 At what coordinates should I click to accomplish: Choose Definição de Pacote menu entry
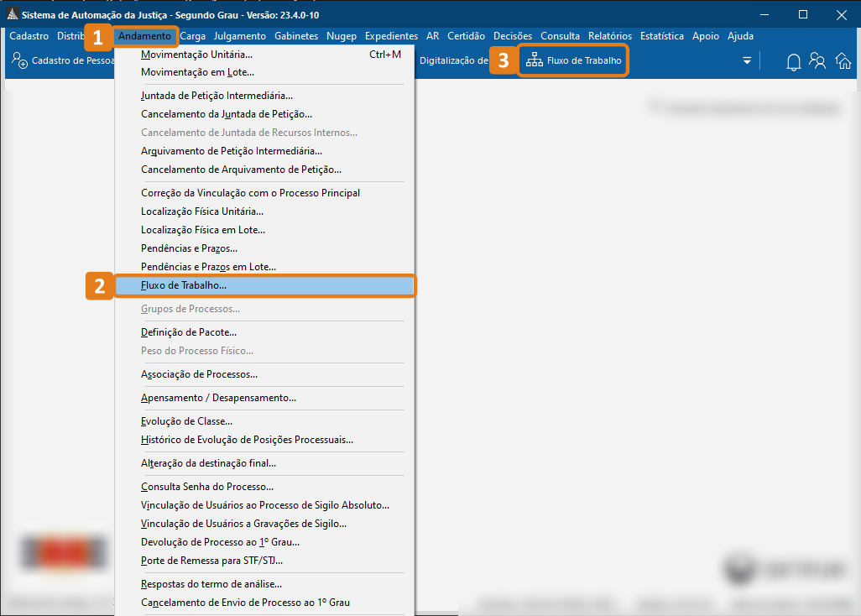click(x=189, y=332)
